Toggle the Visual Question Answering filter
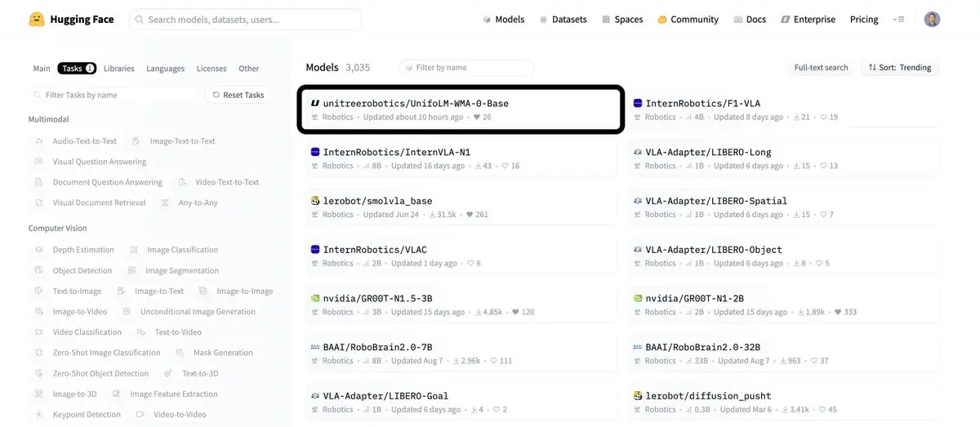The height and width of the screenshot is (427, 980). [x=91, y=162]
